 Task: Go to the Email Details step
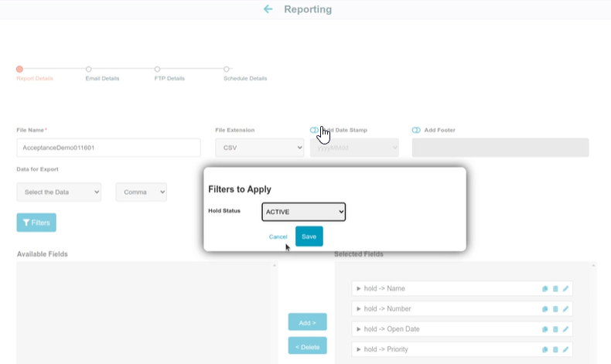[x=102, y=78]
